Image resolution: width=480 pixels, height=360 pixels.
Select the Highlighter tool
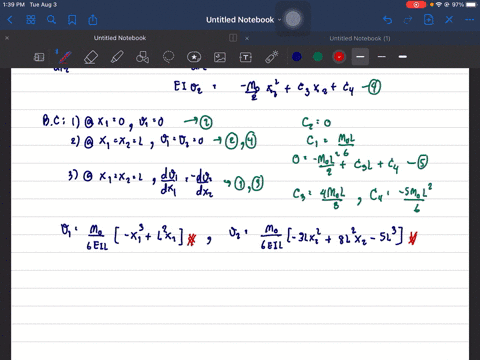[x=117, y=57]
